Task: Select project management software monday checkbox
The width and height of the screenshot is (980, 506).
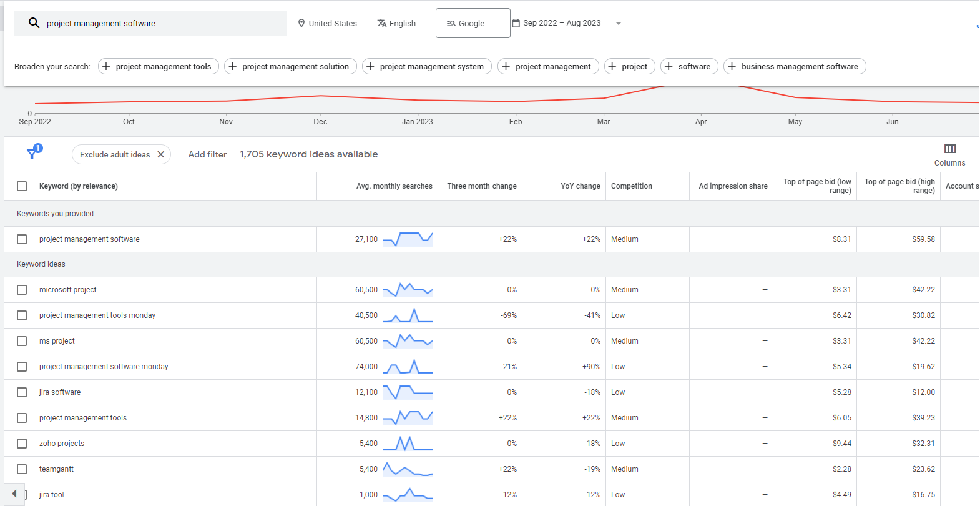Action: coord(22,367)
